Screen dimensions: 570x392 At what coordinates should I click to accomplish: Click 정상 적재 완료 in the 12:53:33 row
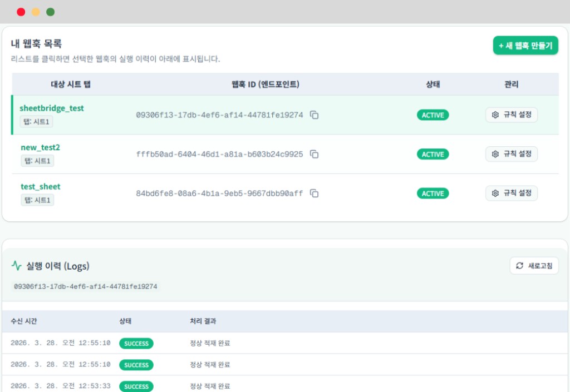(x=210, y=386)
